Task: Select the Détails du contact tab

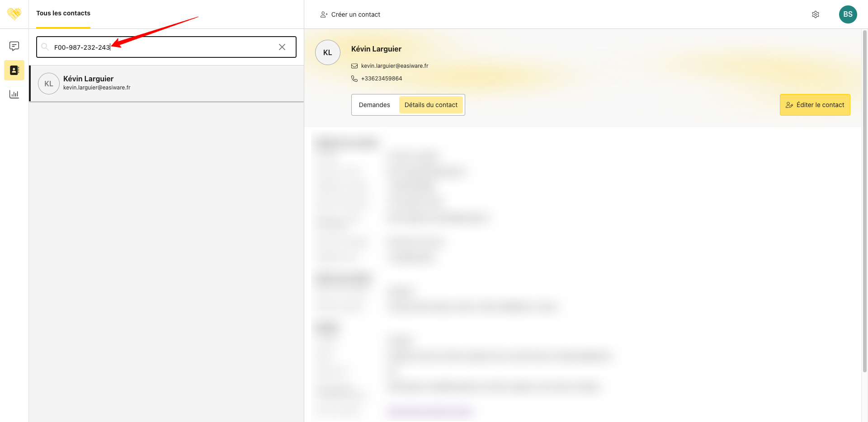Action: [431, 105]
